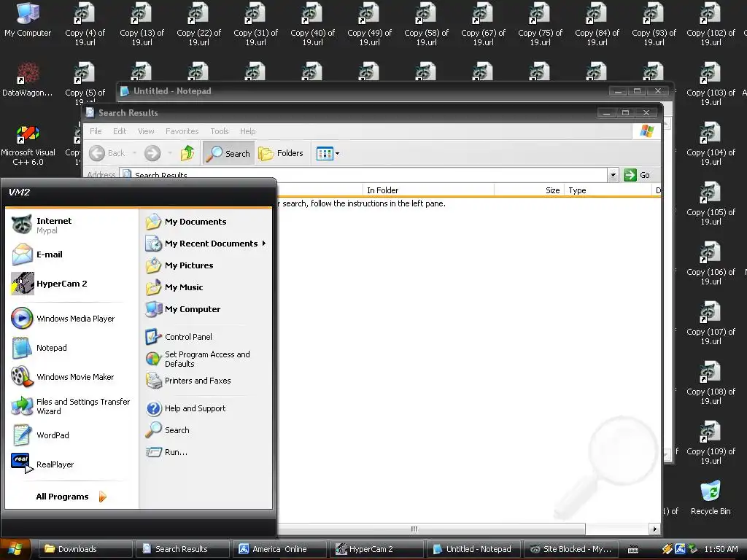Open E-mail from Start menu

(71, 254)
